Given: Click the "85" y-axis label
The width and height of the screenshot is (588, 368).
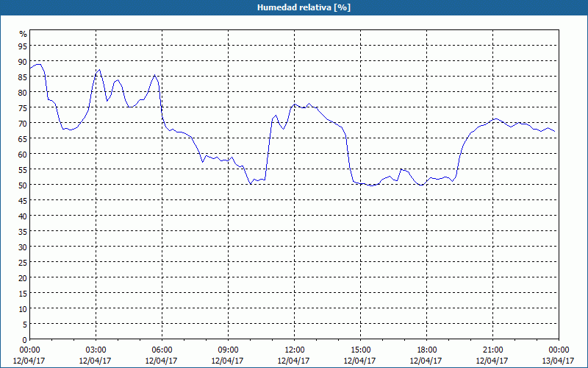Looking at the screenshot, I should (23, 77).
